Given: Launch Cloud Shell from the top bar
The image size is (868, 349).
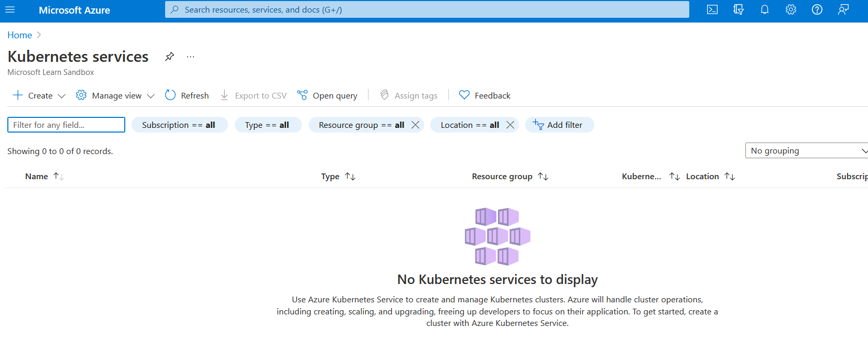Looking at the screenshot, I should click(x=712, y=9).
